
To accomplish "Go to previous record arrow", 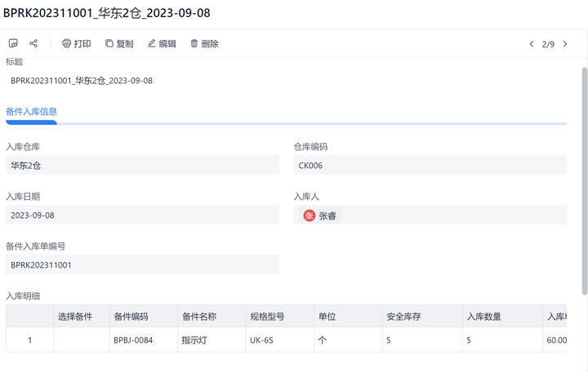I will point(532,44).
